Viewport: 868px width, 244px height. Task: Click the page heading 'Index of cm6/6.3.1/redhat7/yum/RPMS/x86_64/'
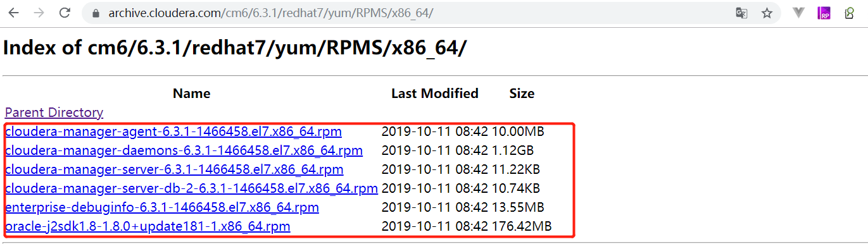click(x=235, y=48)
